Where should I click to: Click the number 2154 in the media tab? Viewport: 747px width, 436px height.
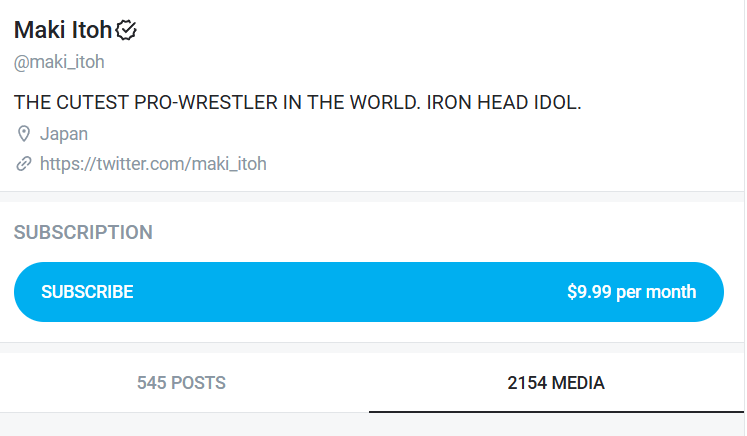pos(527,382)
